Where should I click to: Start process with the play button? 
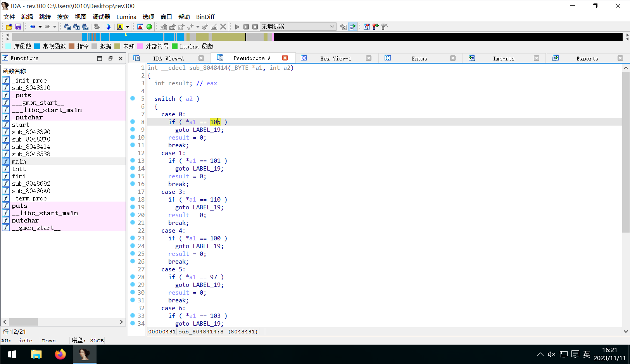(237, 27)
